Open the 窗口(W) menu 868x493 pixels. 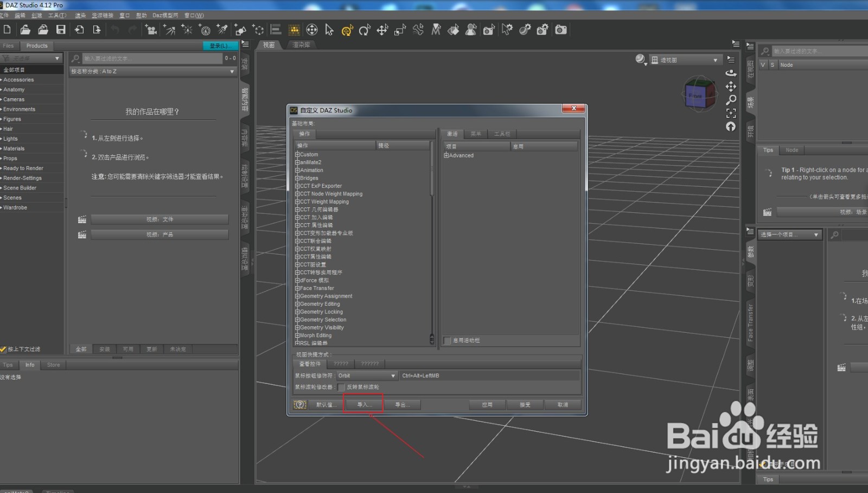[194, 15]
